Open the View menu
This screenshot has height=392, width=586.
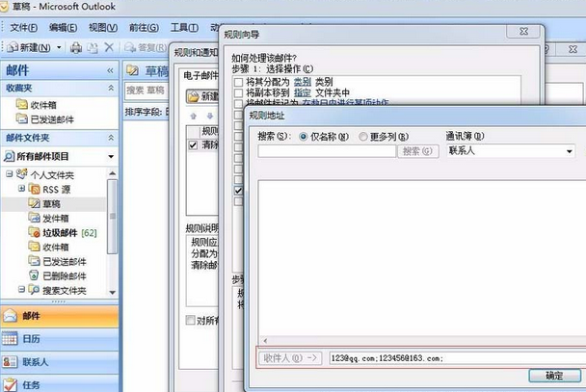pos(103,28)
